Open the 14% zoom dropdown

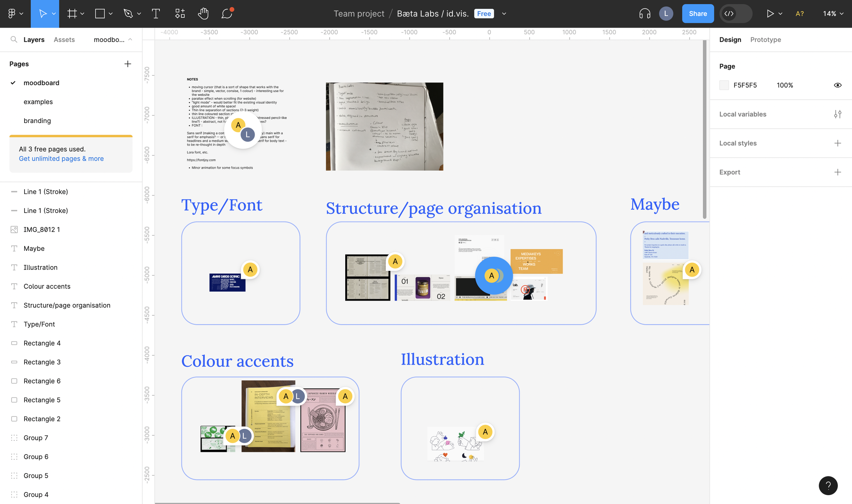point(833,14)
